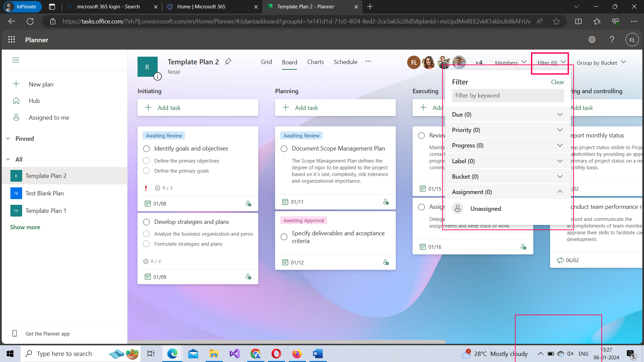Screen dimensions: 644x362
Task: Clear all filters
Action: [x=557, y=82]
